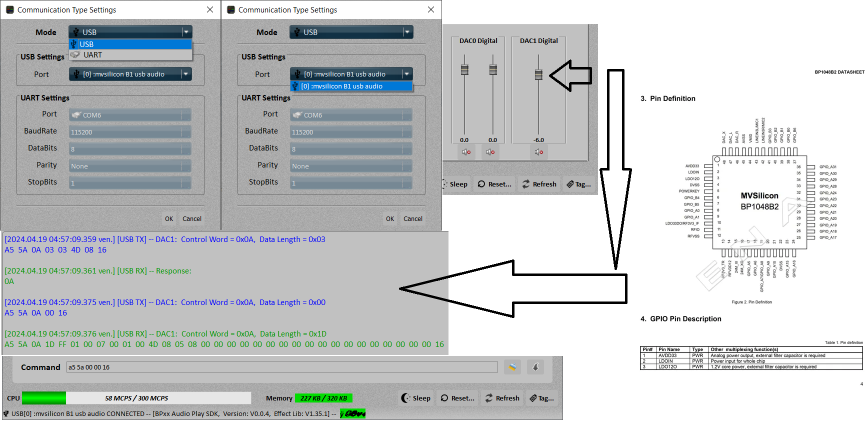Viewport: 868px width, 421px height.
Task: Open Tag... in bottom status bar
Action: tap(542, 398)
